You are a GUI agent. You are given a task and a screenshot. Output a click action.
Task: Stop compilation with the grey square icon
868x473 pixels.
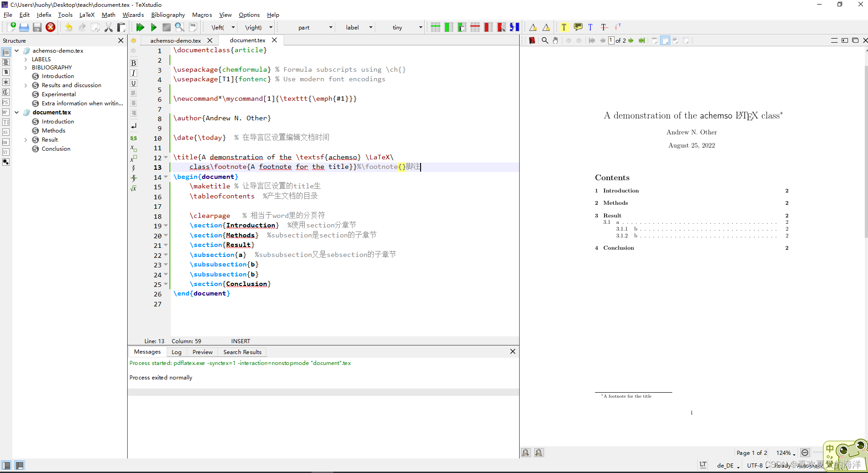tap(167, 27)
